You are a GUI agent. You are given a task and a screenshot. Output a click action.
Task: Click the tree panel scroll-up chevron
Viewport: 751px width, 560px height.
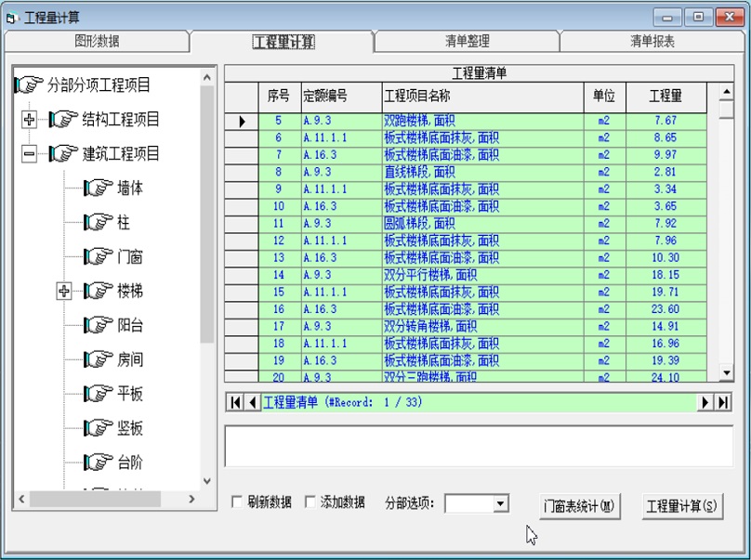[207, 77]
